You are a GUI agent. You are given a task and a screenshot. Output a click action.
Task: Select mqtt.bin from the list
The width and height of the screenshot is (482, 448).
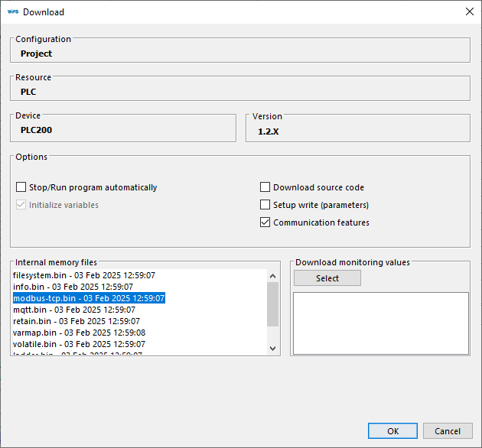click(x=73, y=310)
